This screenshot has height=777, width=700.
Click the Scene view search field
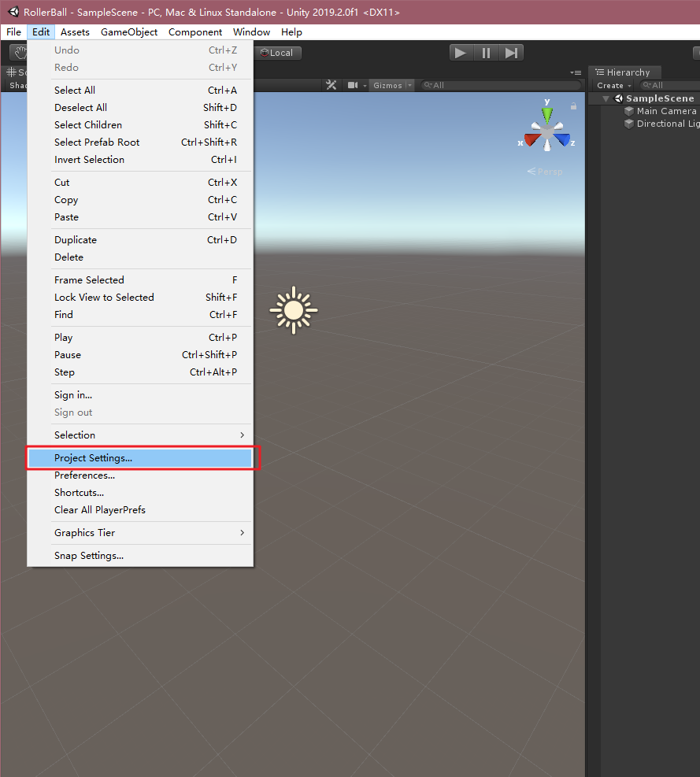pyautogui.click(x=501, y=85)
